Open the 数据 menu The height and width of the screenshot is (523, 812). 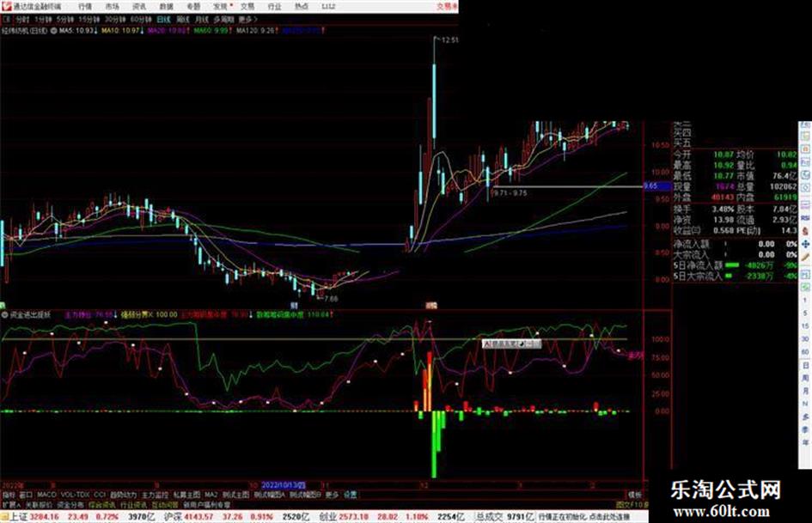tap(166, 7)
